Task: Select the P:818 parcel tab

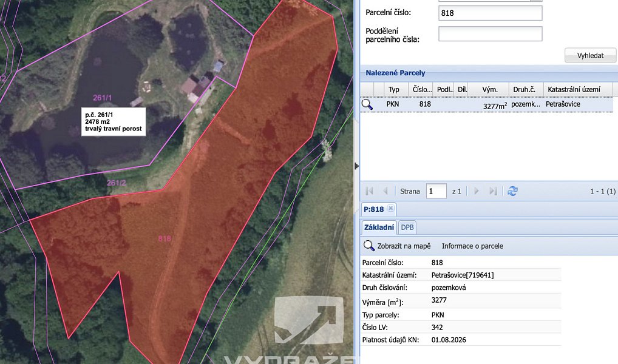Action: point(373,209)
